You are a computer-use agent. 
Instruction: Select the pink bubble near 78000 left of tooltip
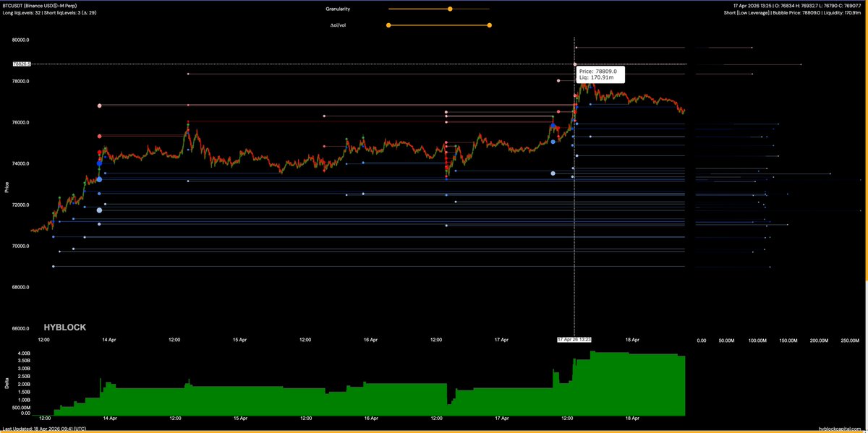tap(558, 81)
